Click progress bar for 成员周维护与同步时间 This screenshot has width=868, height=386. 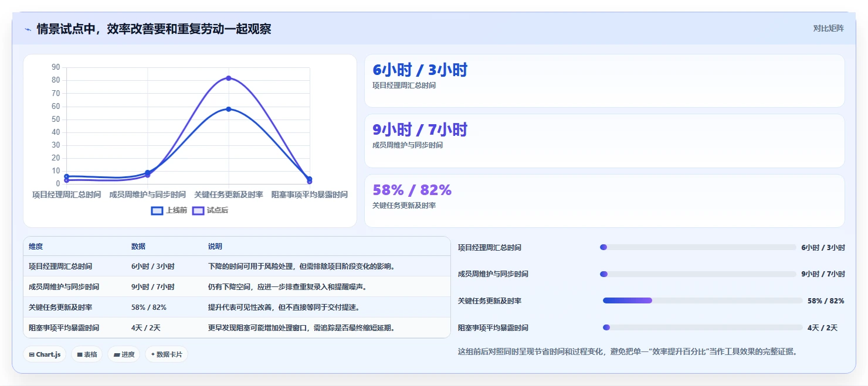coord(698,274)
